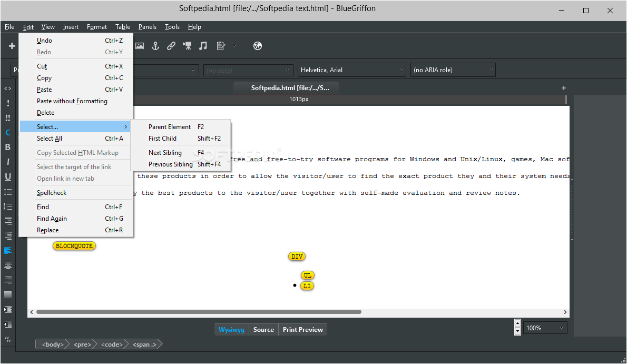Screen dimensions: 627x364
Task: Open the (no ARIA role) dropdown
Action: click(x=453, y=70)
